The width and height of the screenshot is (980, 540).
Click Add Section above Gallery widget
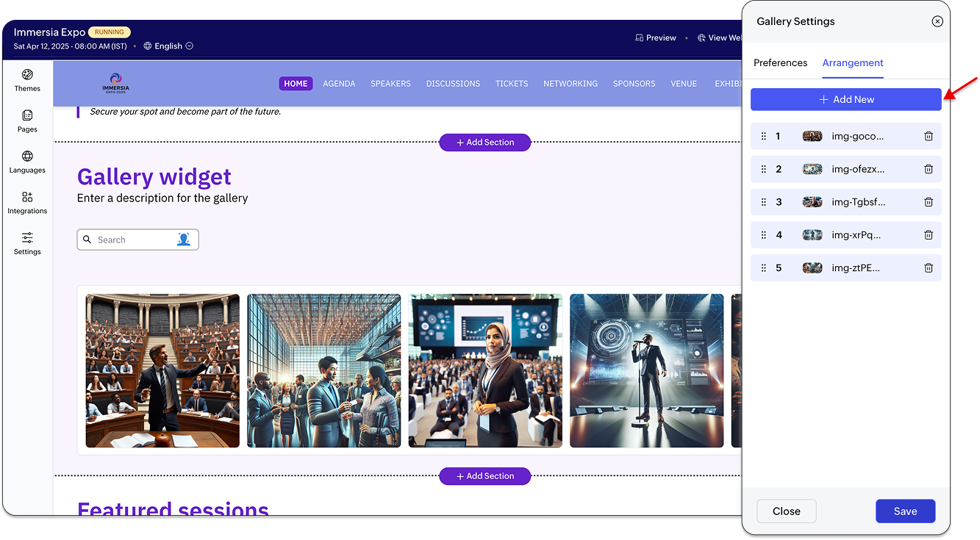[x=485, y=143]
